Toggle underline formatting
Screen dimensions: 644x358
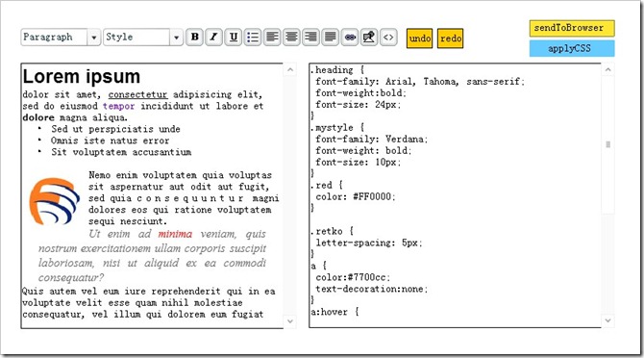[x=234, y=38]
